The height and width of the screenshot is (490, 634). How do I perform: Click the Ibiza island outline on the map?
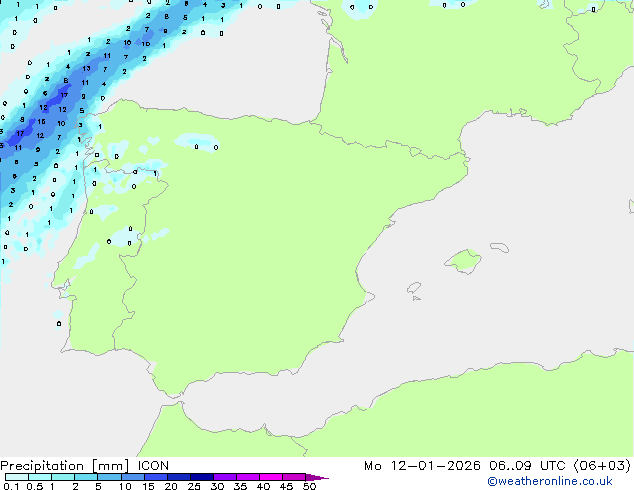click(x=414, y=288)
